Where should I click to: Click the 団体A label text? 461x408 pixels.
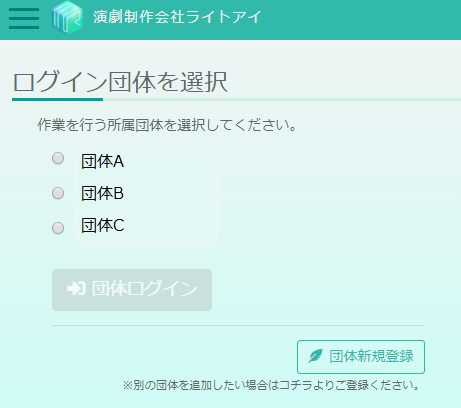pos(103,161)
